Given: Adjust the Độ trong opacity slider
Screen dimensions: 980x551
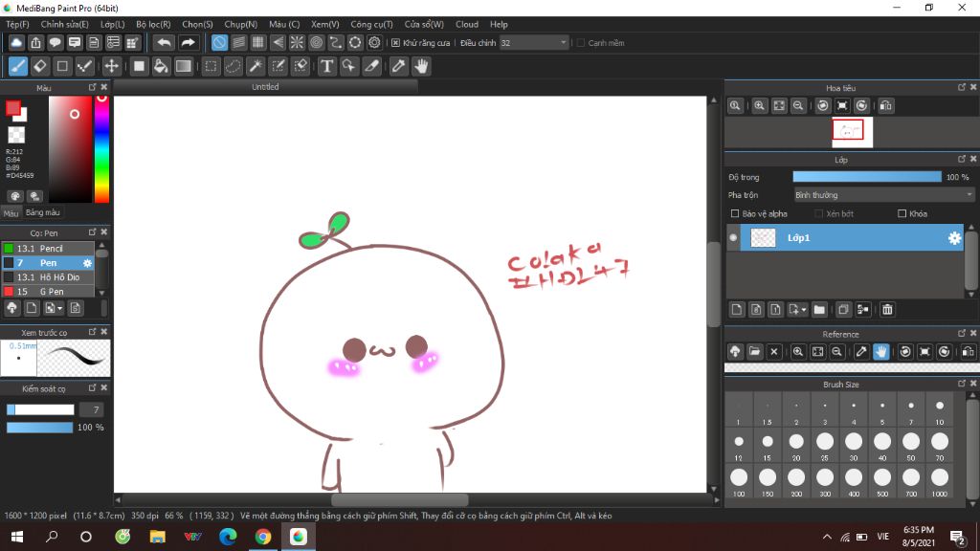Looking at the screenshot, I should pyautogui.click(x=867, y=177).
